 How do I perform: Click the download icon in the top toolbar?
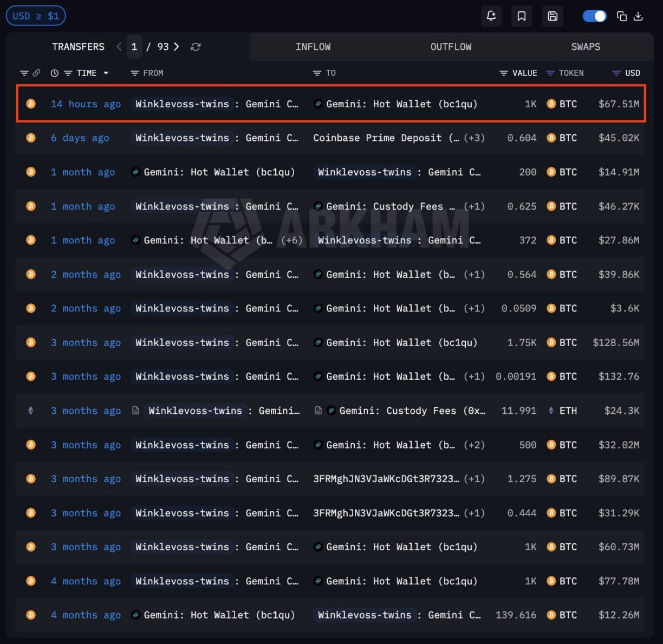638,16
